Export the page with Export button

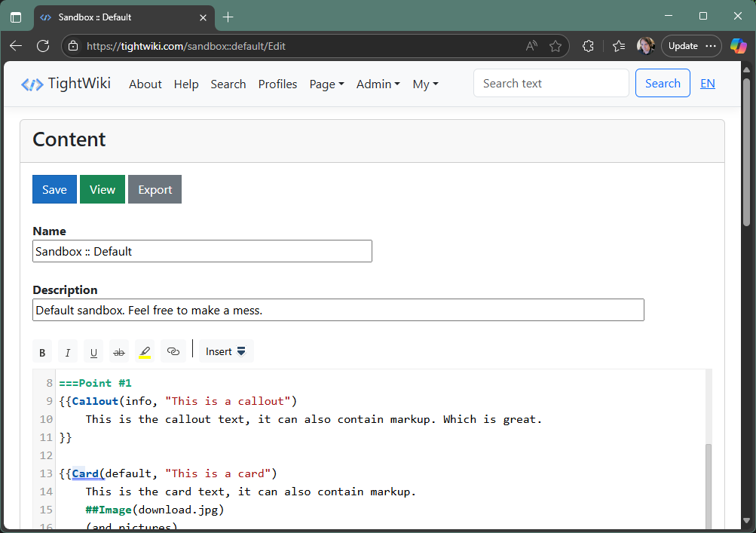155,189
